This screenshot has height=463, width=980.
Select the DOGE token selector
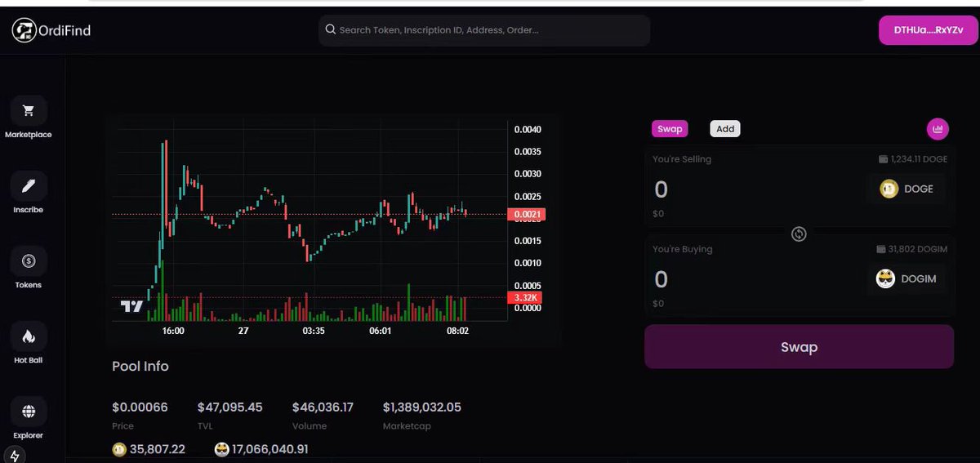click(x=906, y=189)
